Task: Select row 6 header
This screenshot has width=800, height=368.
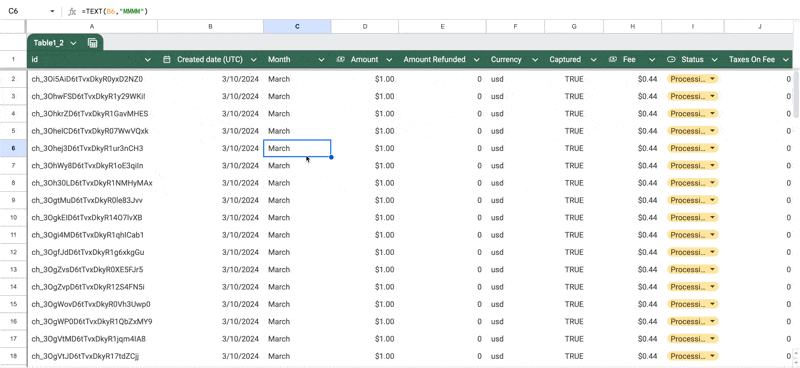Action: [13, 149]
